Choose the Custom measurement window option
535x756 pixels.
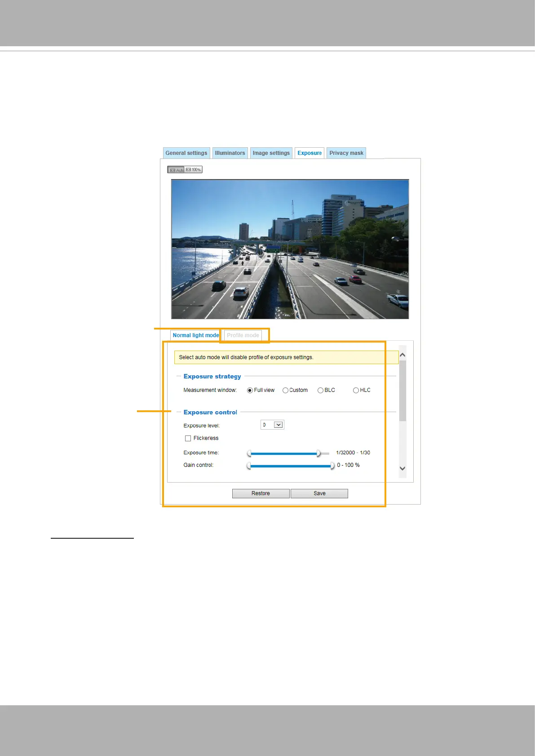[285, 391]
